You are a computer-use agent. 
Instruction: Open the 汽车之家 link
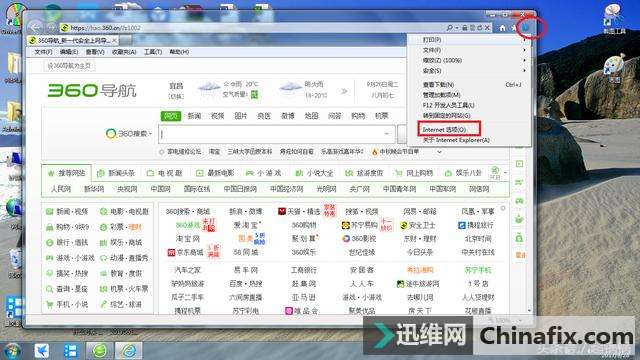(187, 270)
